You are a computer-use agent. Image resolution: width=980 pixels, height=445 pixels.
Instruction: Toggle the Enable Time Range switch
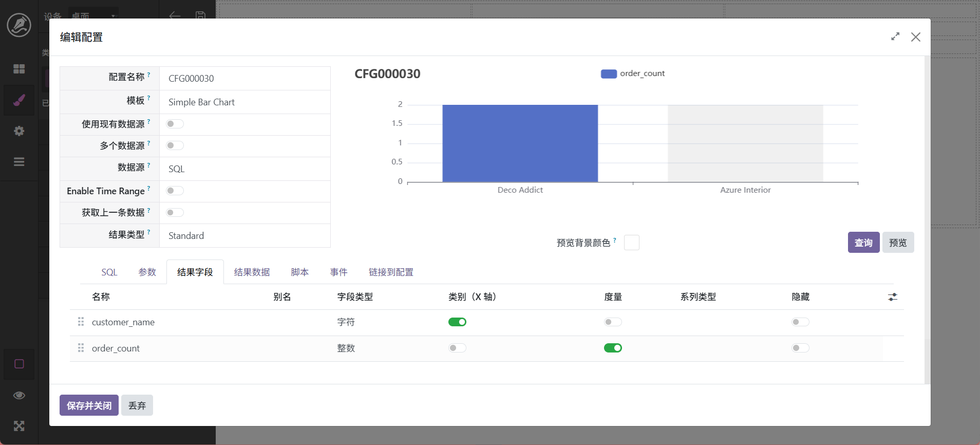tap(175, 191)
